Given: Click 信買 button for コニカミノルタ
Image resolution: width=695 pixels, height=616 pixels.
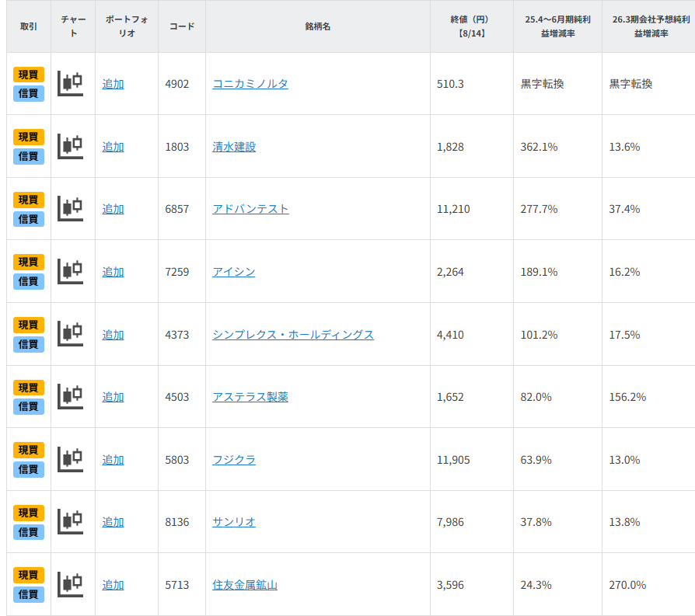Looking at the screenshot, I should coord(28,93).
